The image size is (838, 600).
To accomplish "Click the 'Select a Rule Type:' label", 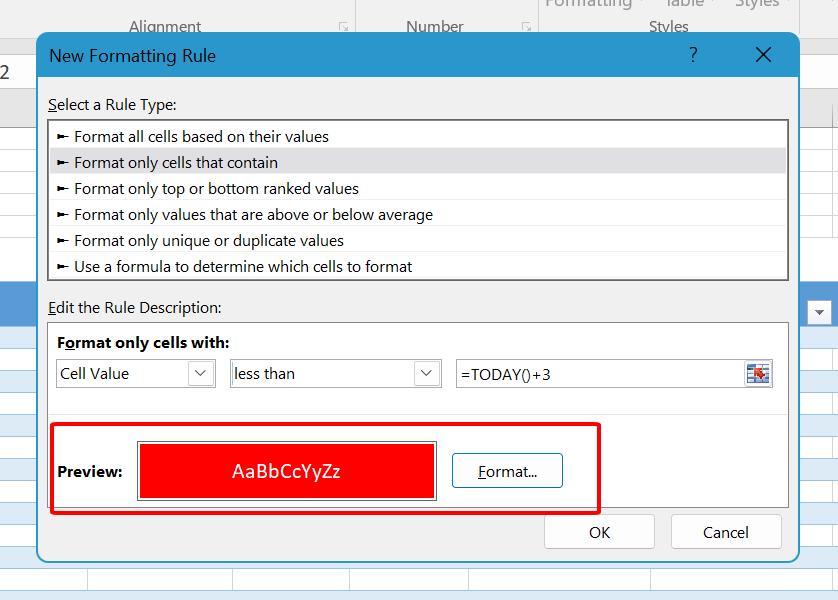I will pos(112,105).
